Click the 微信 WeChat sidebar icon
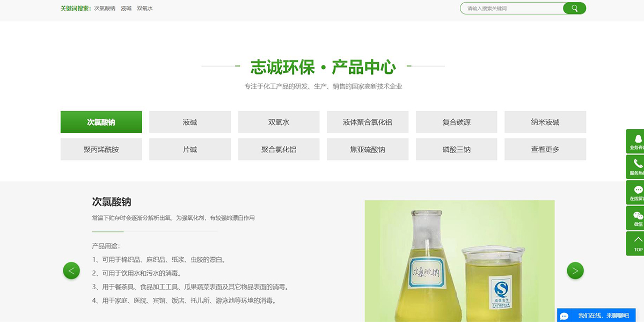 (x=638, y=218)
